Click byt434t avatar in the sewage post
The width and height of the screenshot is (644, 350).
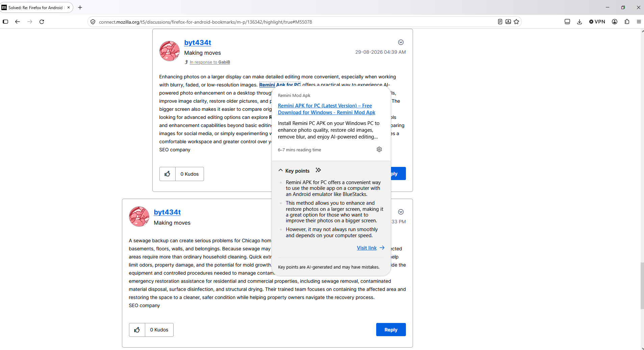point(139,217)
